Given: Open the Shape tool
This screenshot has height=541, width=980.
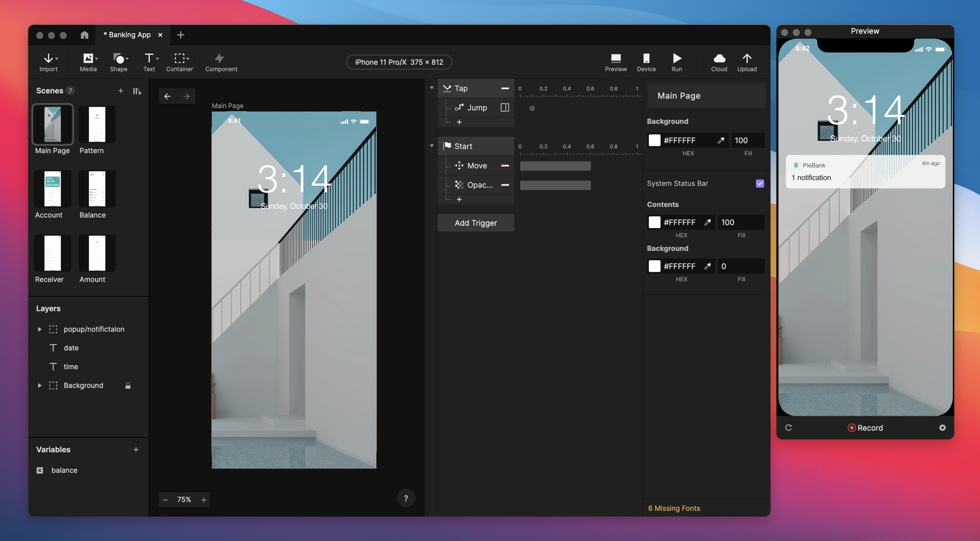Looking at the screenshot, I should (x=119, y=59).
